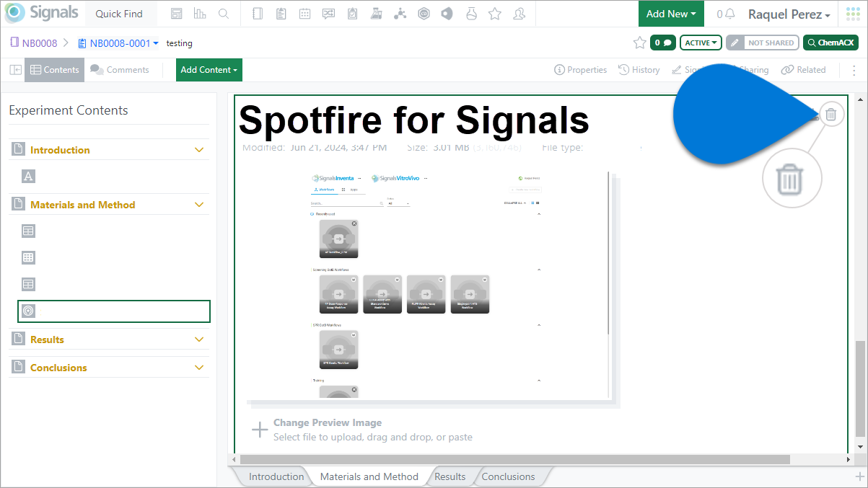Open the lab flasks icon

click(x=376, y=14)
